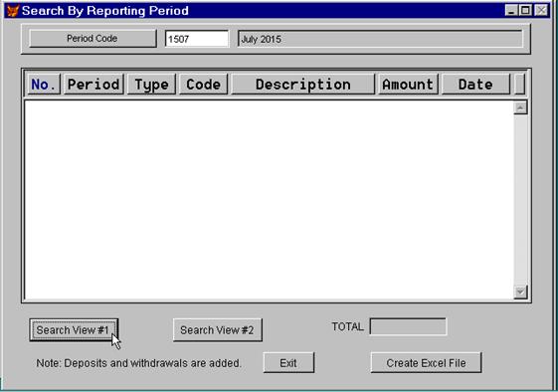Click the July 2015 description field
Image resolution: width=558 pixels, height=392 pixels.
coord(380,39)
